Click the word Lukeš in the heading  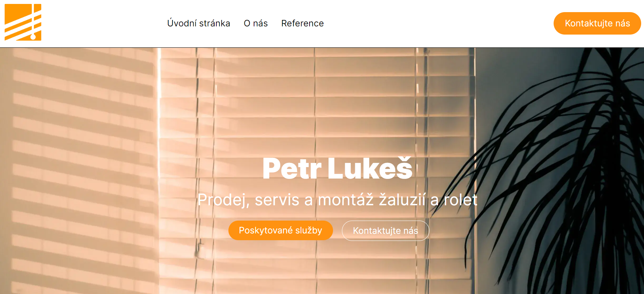(x=370, y=168)
